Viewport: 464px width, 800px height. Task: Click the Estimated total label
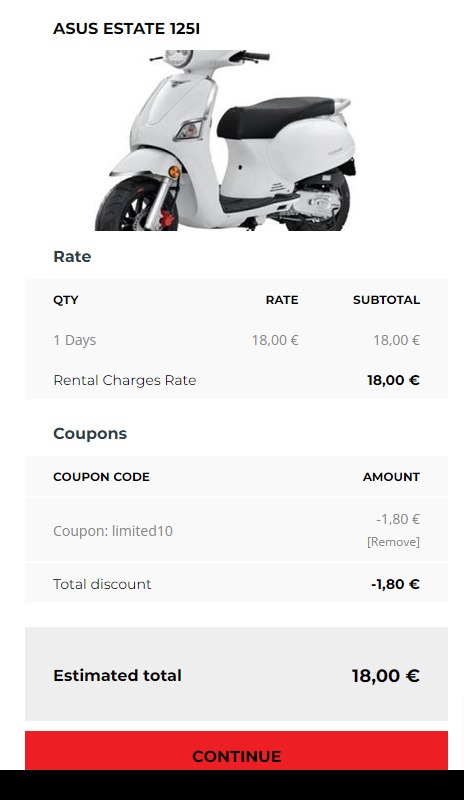tap(117, 676)
